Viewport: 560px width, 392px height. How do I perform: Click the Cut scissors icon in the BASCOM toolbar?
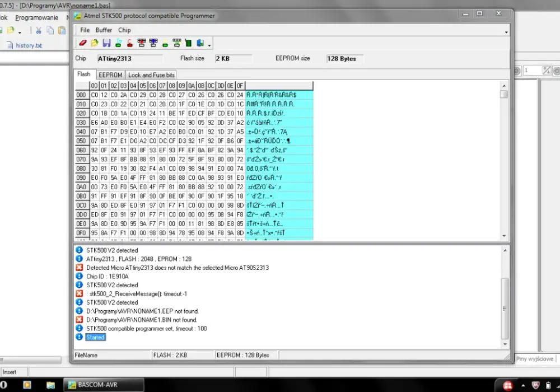(x=39, y=31)
